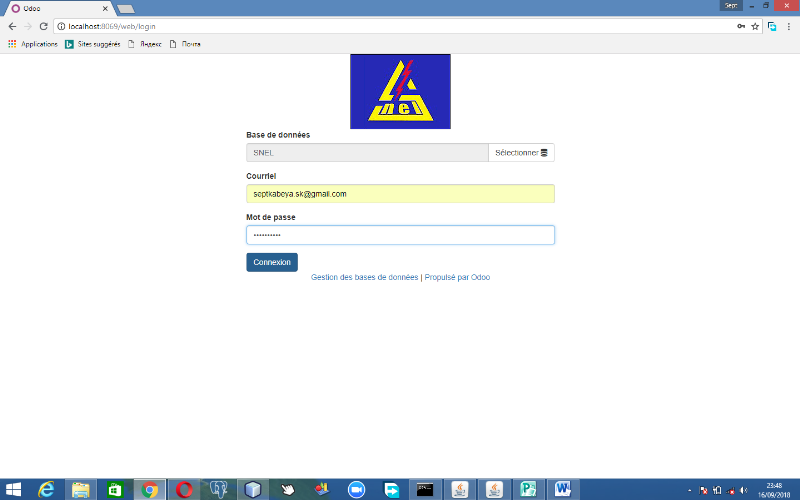Open Microsoft Word from taskbar
Image resolution: width=800 pixels, height=500 pixels.
[x=563, y=490]
